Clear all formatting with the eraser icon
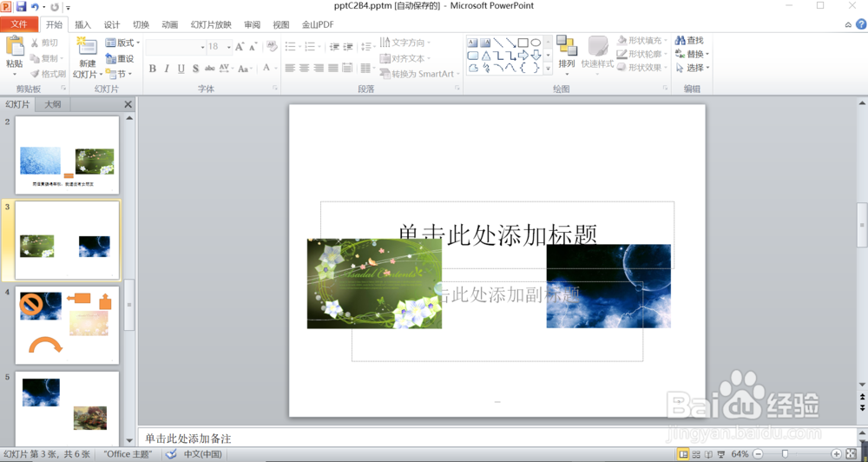 pos(271,47)
